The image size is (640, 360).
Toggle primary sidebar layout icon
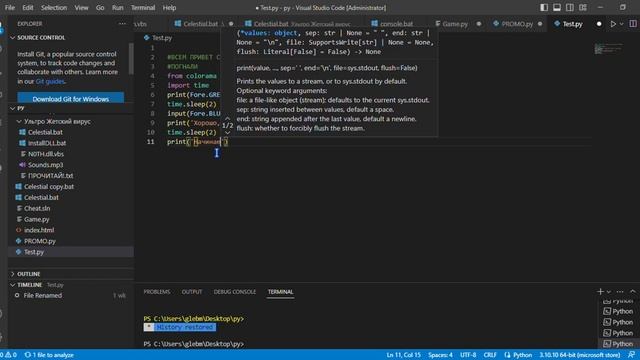(544, 7)
